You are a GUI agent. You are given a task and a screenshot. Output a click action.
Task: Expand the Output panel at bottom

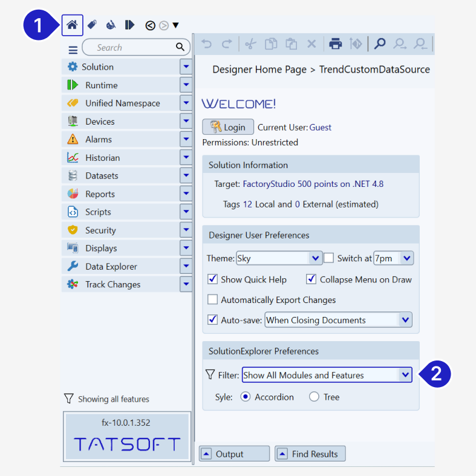[x=234, y=454]
